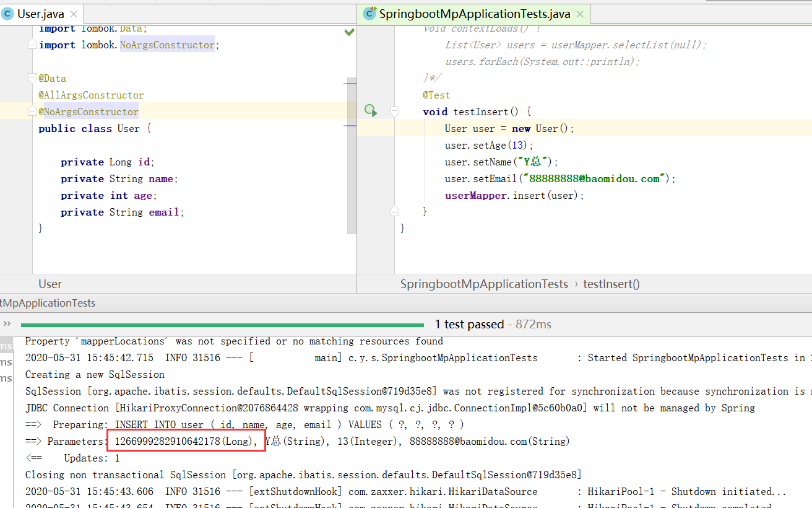Collapse the testInsert() method fold marker
This screenshot has width=812, height=508.
coord(394,112)
